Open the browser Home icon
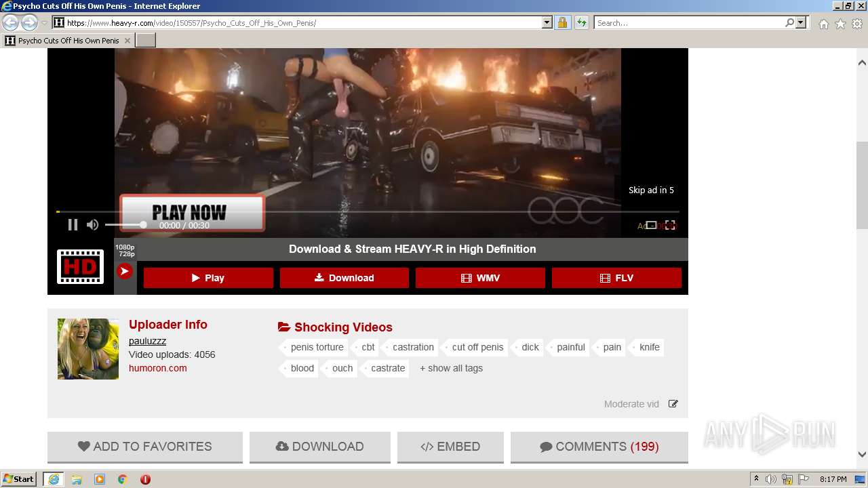 point(823,24)
